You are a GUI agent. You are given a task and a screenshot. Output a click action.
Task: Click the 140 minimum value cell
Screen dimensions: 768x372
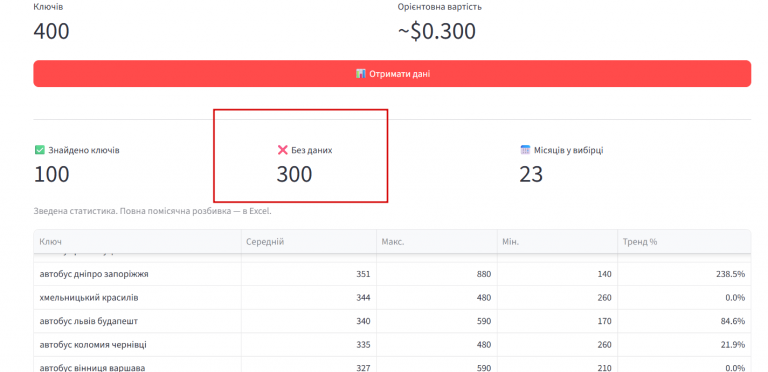pos(557,274)
